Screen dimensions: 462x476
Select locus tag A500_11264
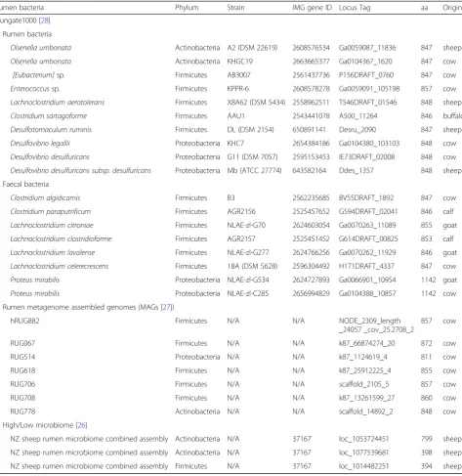[x=357, y=116]
